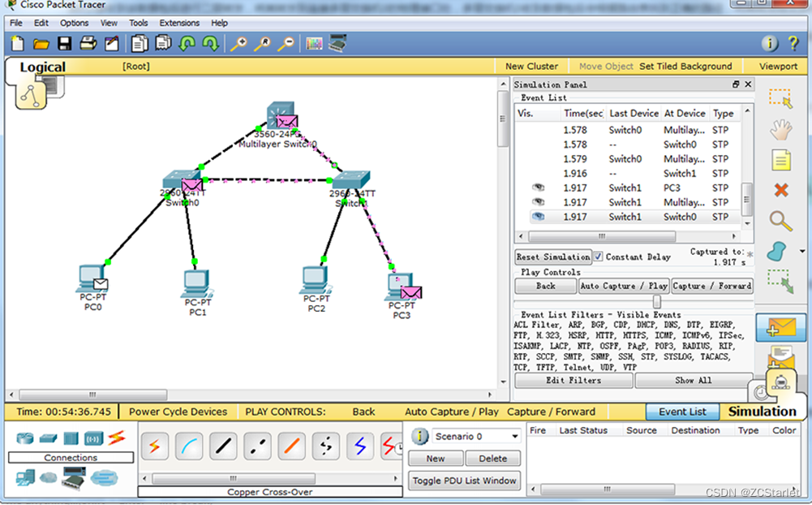
Task: Click the Add Simple PDU envelope icon
Action: point(781,328)
